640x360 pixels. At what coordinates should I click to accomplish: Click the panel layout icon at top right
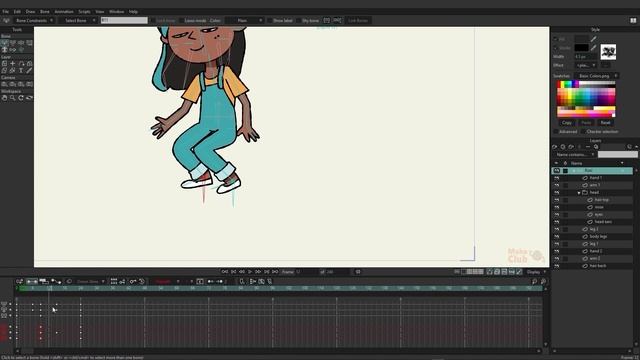point(633,20)
